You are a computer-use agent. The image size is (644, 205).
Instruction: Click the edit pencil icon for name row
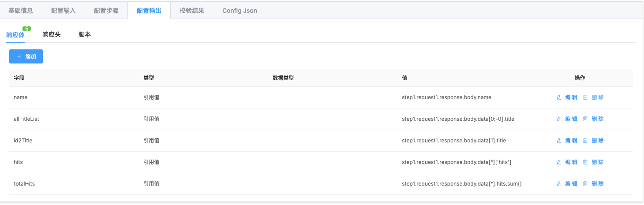point(559,97)
